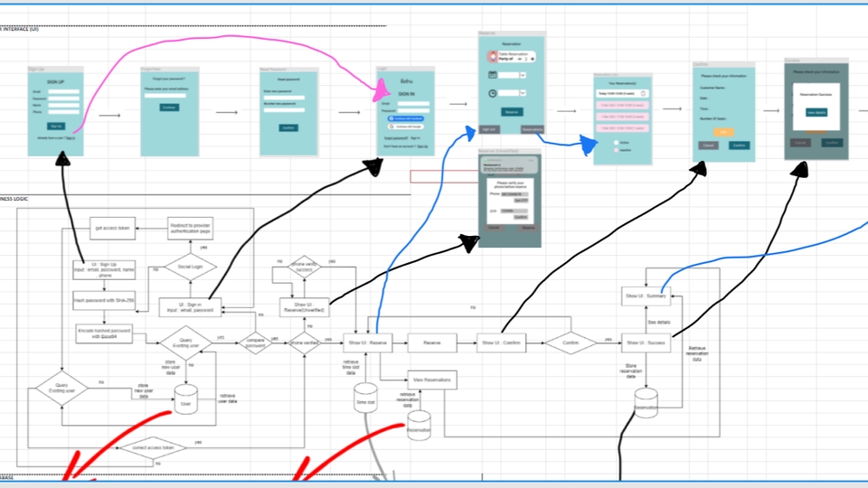Select the Show UI : Confirm box
The width and height of the screenshot is (868, 488).
pyautogui.click(x=502, y=343)
